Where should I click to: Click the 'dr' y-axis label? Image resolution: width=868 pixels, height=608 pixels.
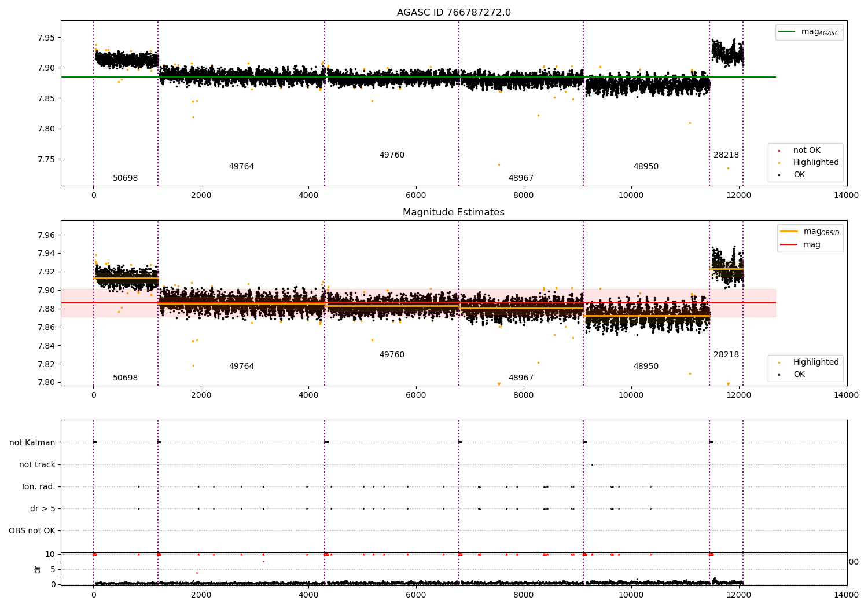[38, 569]
